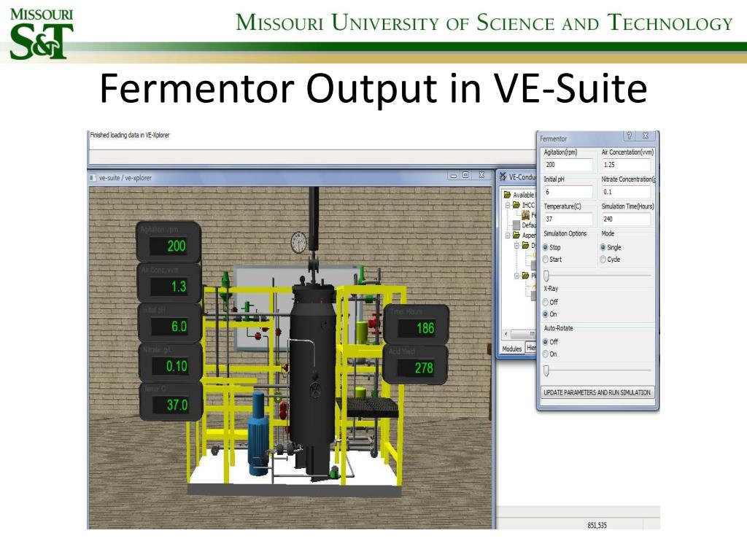Close the Fermentor dialog with the X
Image resolution: width=747 pixels, height=560 pixels.
coord(646,136)
